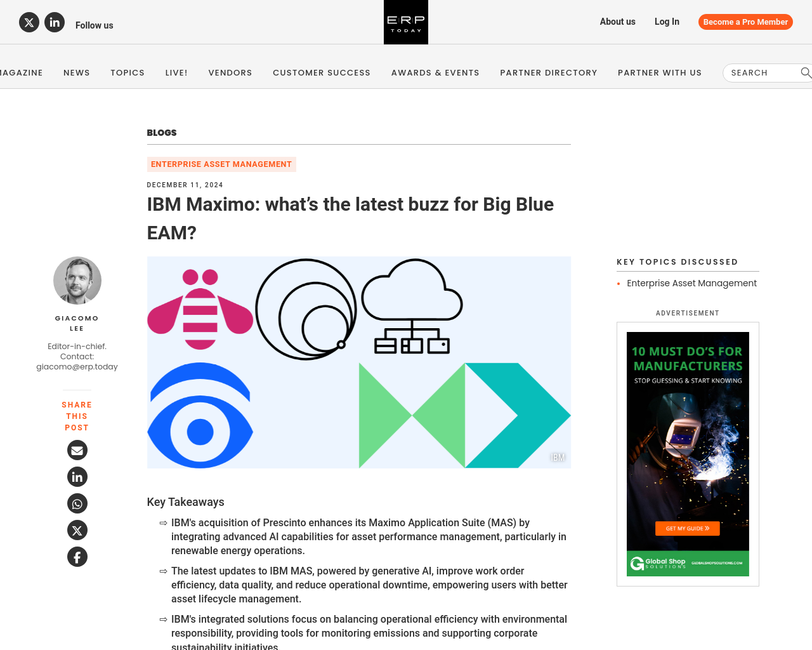
Task: Click the 'Follow us' label
Action: (x=95, y=25)
